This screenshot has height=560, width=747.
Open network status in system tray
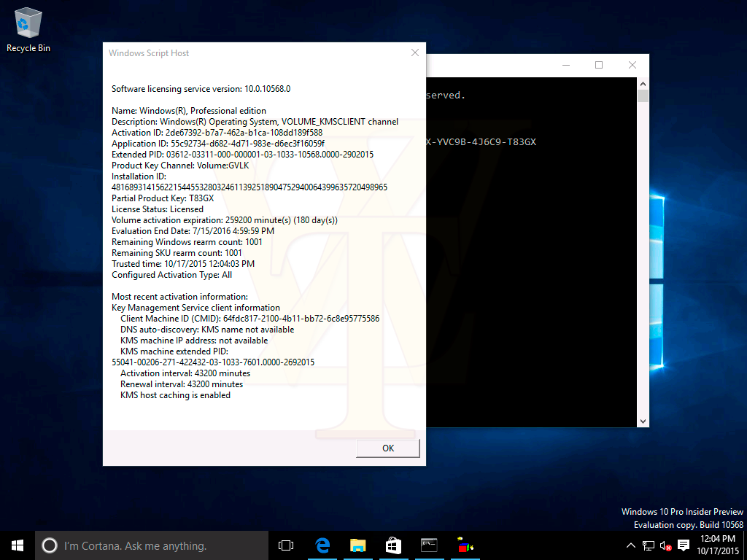tap(649, 545)
